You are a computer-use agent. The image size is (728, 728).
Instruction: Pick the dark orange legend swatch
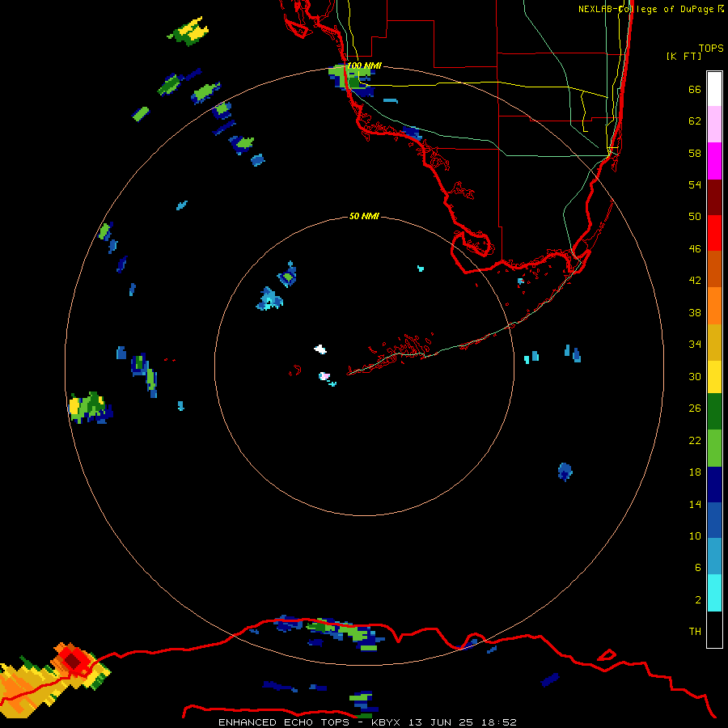tap(714, 269)
